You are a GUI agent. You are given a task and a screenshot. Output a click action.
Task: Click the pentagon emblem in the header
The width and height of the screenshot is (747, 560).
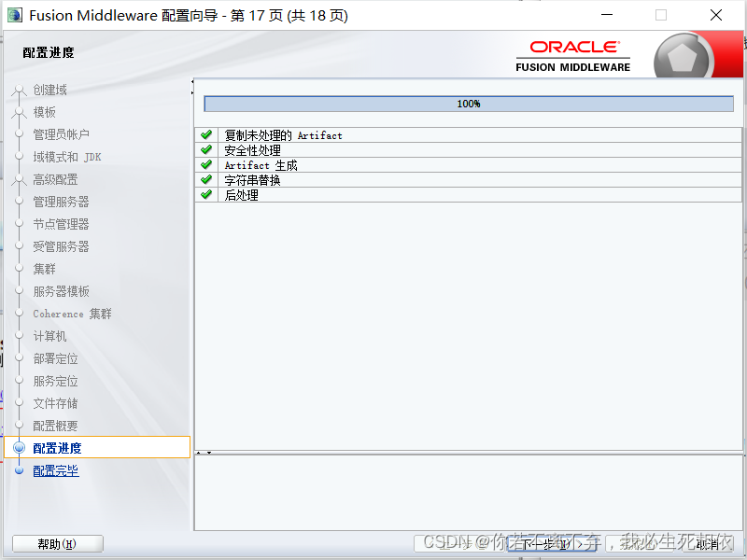tap(684, 58)
